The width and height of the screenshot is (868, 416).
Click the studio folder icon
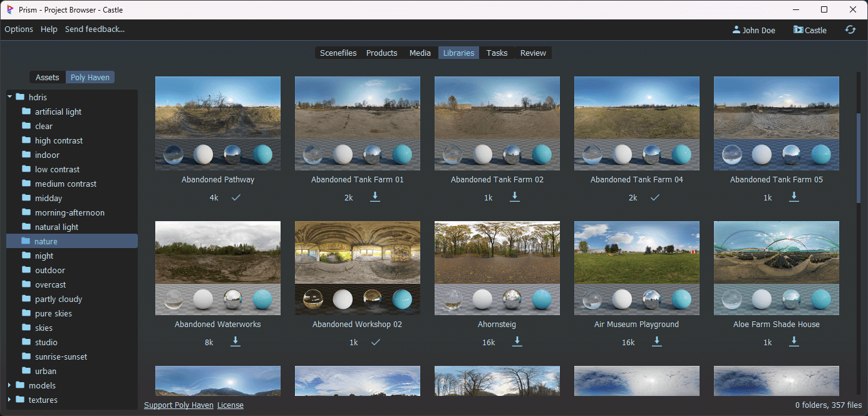[26, 342]
